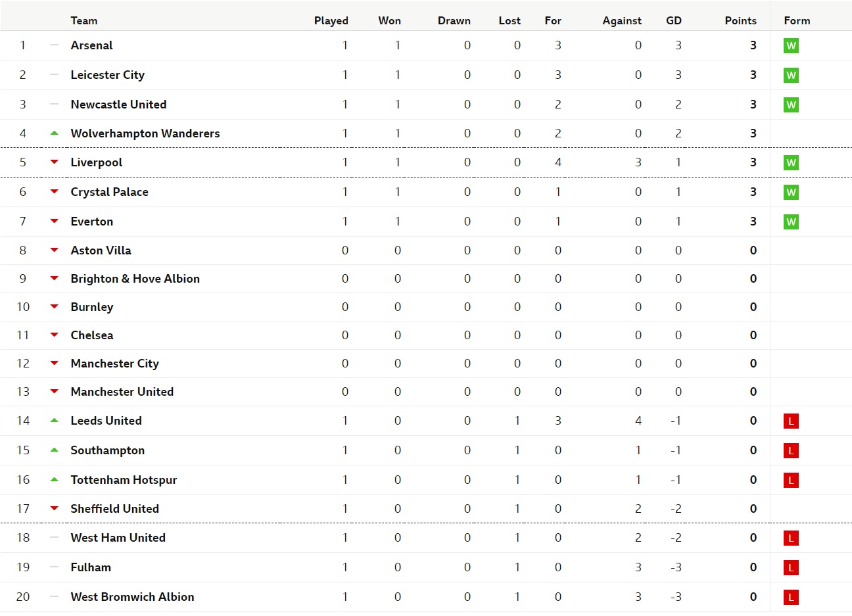This screenshot has height=616, width=852.
Task: Click the green up arrow beside Wolverhampton Wanderers
Action: [x=55, y=133]
